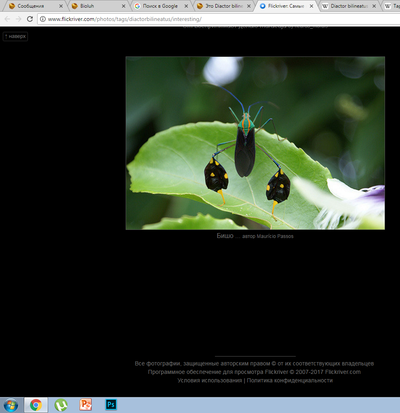Close the Поиск в Google tab

(x=186, y=6)
